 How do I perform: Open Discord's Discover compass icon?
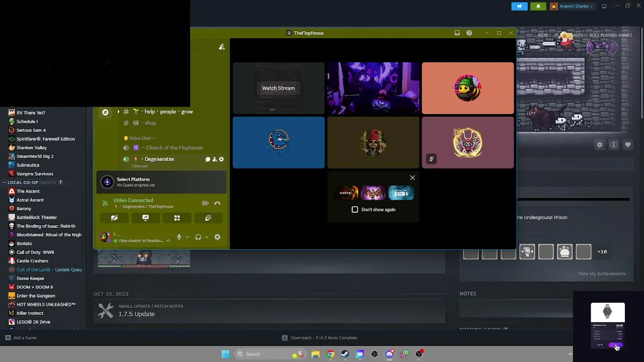pyautogui.click(x=105, y=112)
